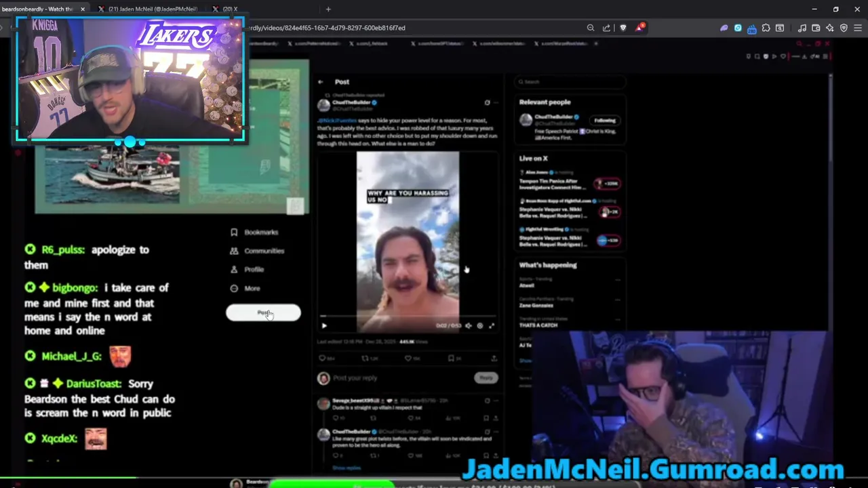Screen dimensions: 868x488
Task: Open a new browser tab
Action: coord(328,9)
